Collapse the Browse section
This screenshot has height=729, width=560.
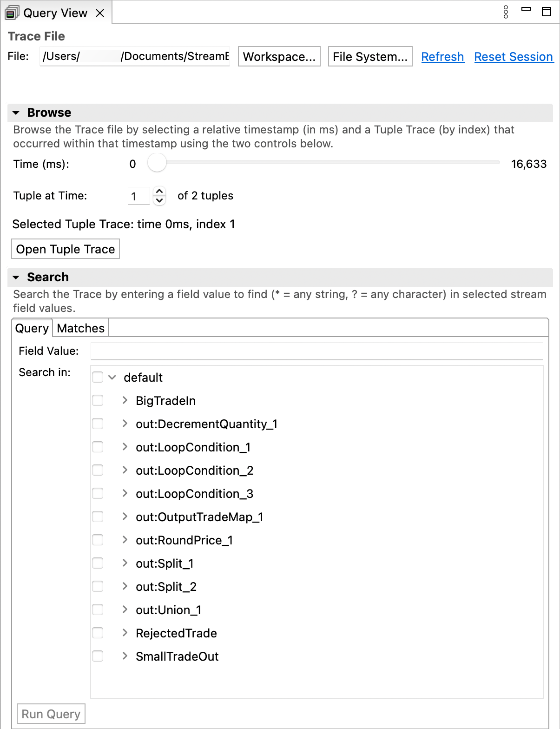[16, 113]
